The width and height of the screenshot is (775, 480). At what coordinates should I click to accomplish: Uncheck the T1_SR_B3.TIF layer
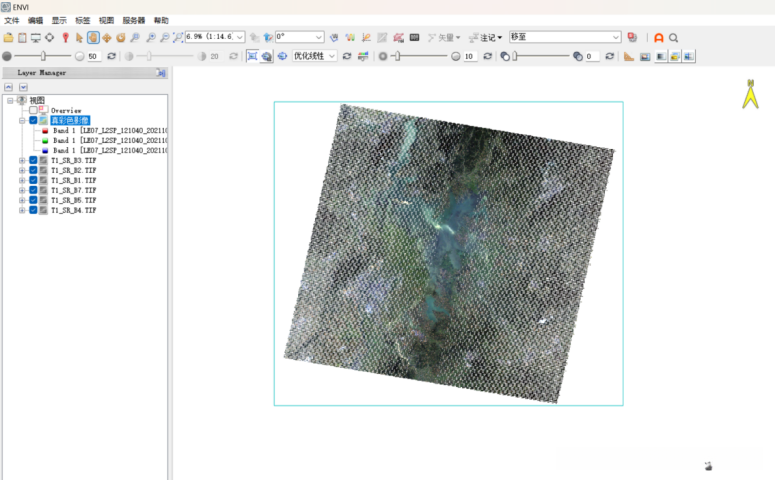33,160
